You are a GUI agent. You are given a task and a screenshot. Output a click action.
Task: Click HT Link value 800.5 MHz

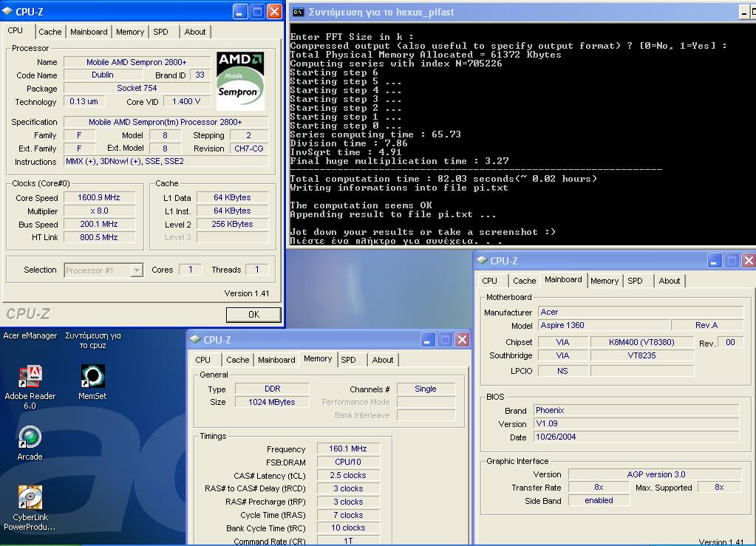99,238
